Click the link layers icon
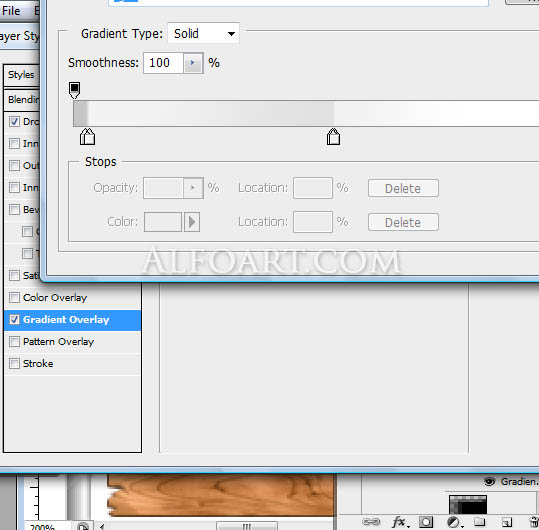The height and width of the screenshot is (530, 539). tap(371, 522)
